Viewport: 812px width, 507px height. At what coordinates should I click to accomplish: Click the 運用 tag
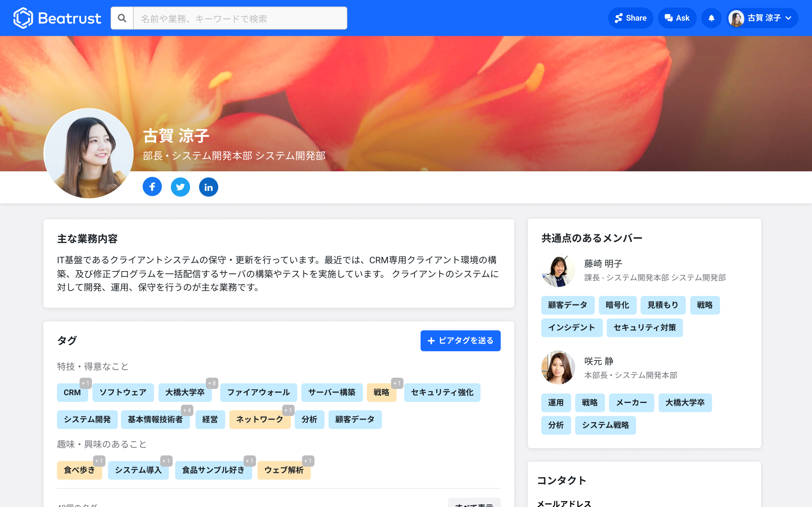click(x=556, y=403)
